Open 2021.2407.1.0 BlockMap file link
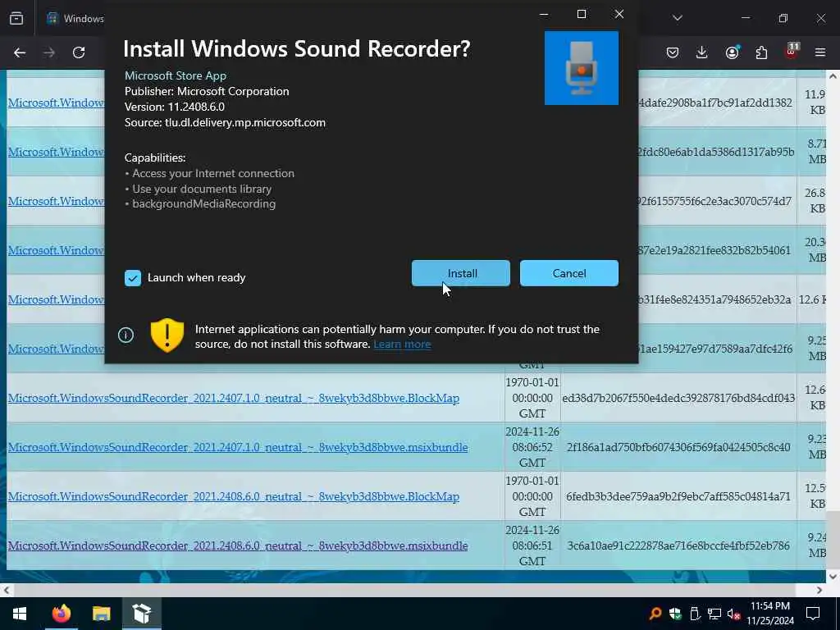The height and width of the screenshot is (630, 840). pyautogui.click(x=234, y=398)
